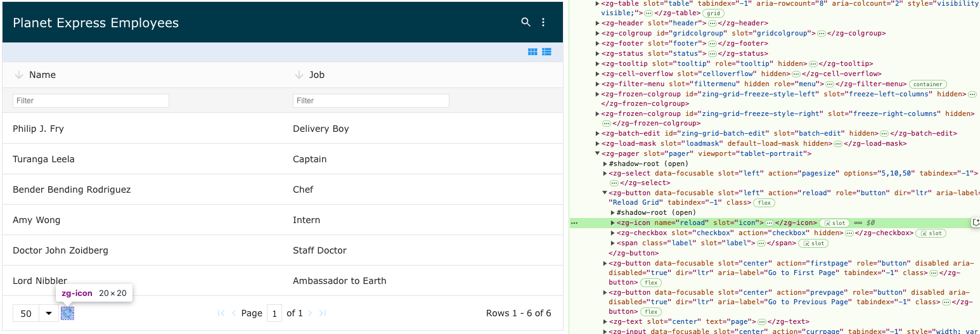
Task: Go to next page pager icon
Action: (x=311, y=313)
